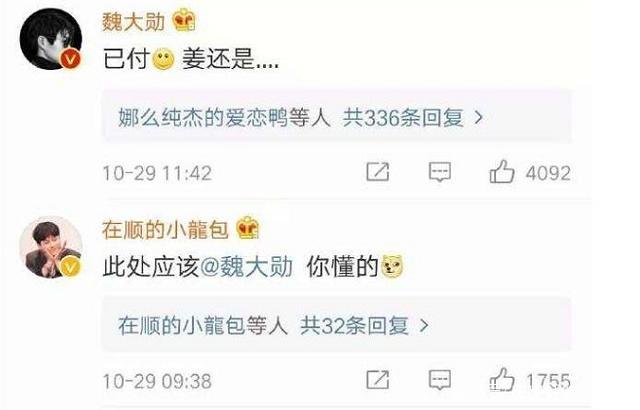Image resolution: width=640 pixels, height=410 pixels.
Task: Click the comment text 已付 姜还是....
Action: [191, 59]
